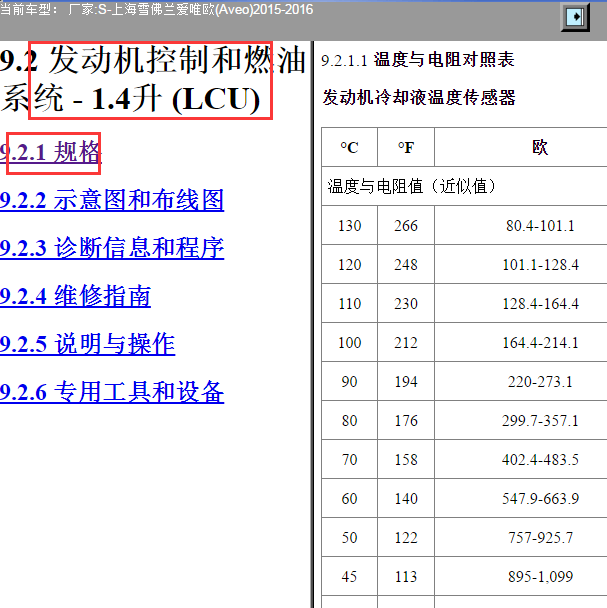607x608 pixels.
Task: Open the 9.2.4 维修指南 link
Action: click(x=75, y=296)
